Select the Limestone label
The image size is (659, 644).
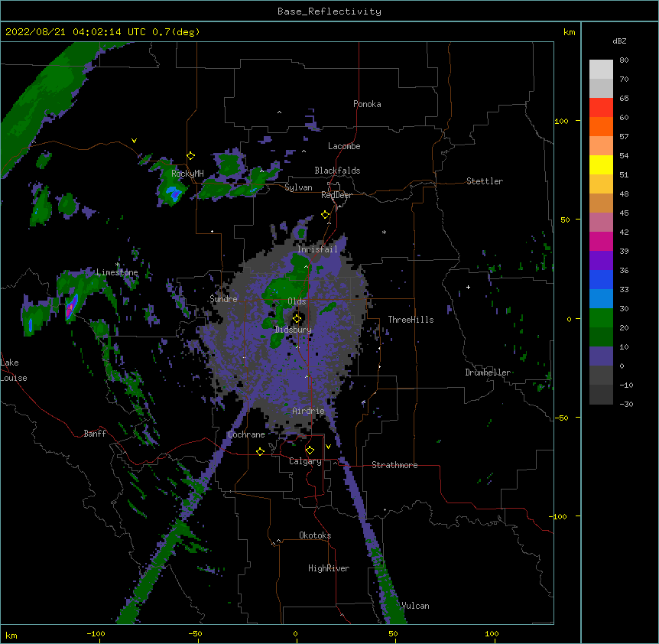117,272
